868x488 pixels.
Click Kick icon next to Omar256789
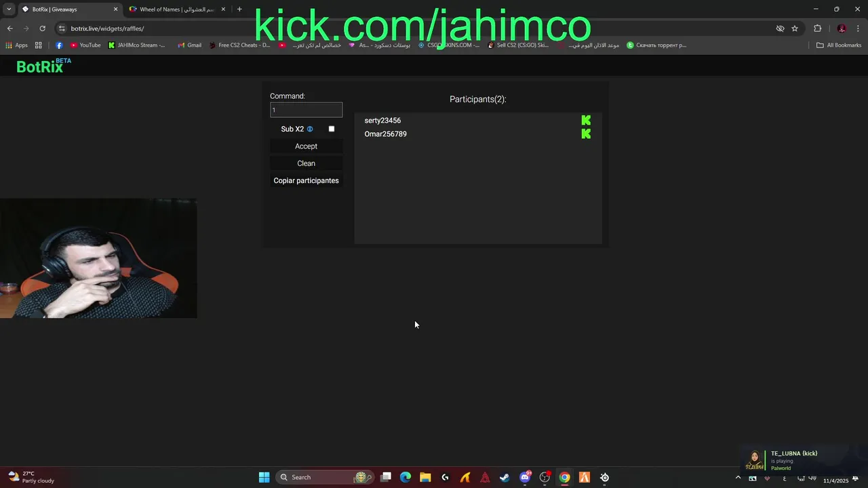point(586,134)
